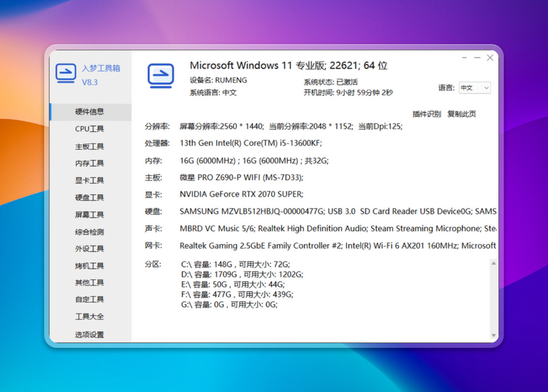Click scroll-up arrow of partition list
The image size is (548, 392).
493,263
